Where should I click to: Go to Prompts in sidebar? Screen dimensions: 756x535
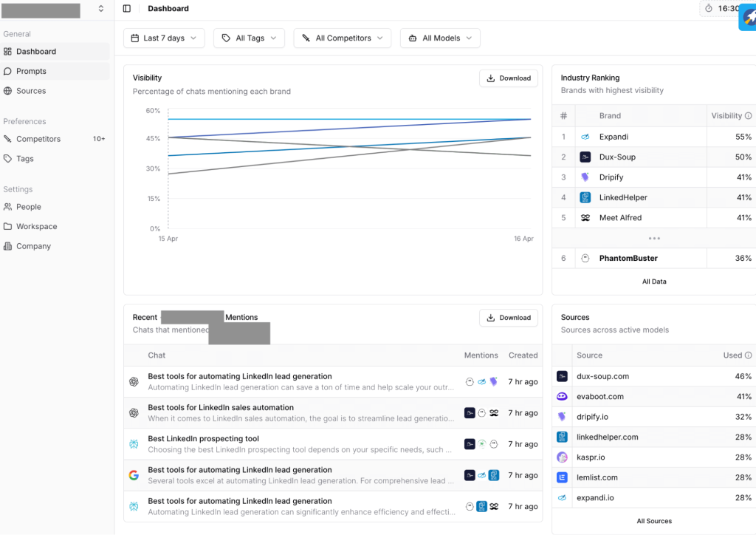point(55,72)
